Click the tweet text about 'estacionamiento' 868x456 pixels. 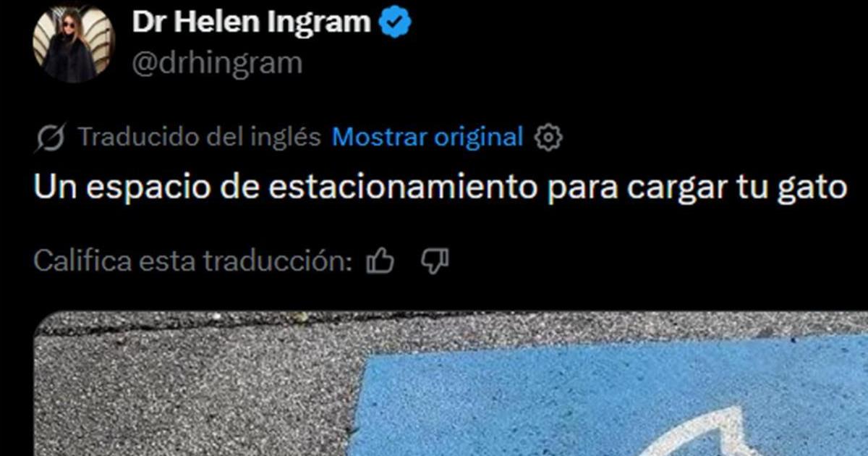pyautogui.click(x=440, y=188)
